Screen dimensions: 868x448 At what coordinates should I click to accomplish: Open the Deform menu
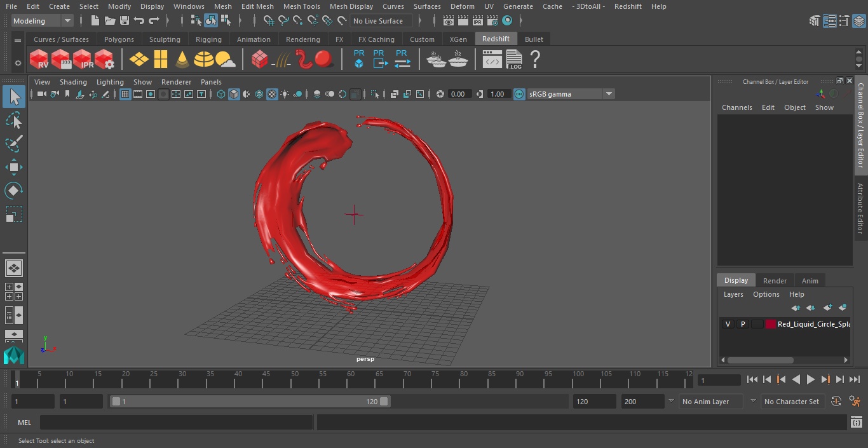[x=462, y=6]
